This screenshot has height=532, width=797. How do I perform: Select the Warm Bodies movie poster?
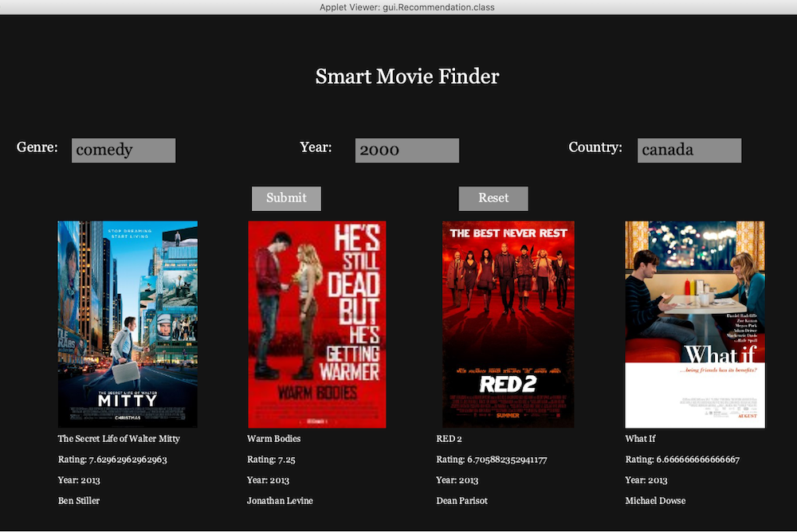[317, 324]
